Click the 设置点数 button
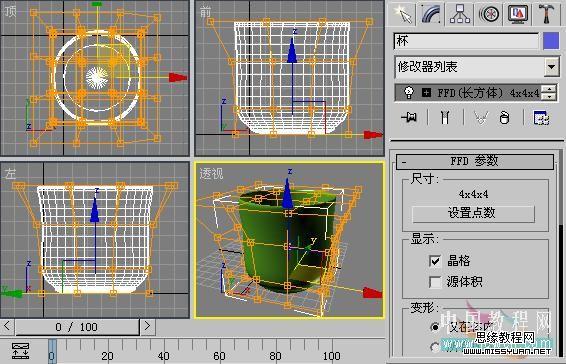The image size is (566, 364). click(x=473, y=214)
